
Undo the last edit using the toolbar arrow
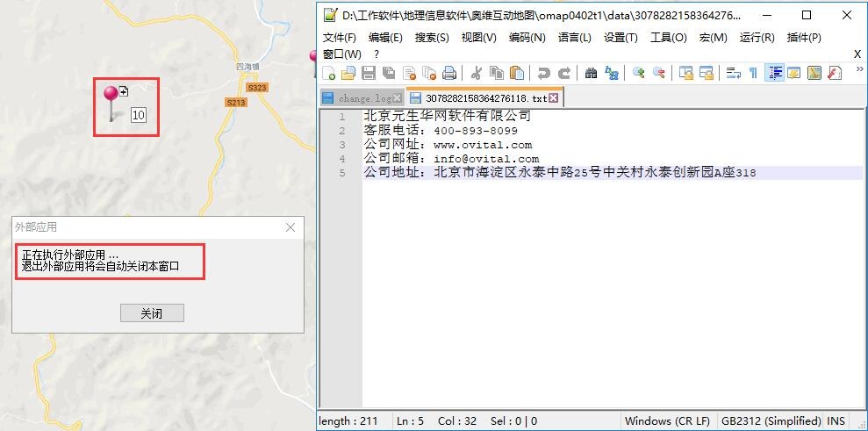[543, 73]
